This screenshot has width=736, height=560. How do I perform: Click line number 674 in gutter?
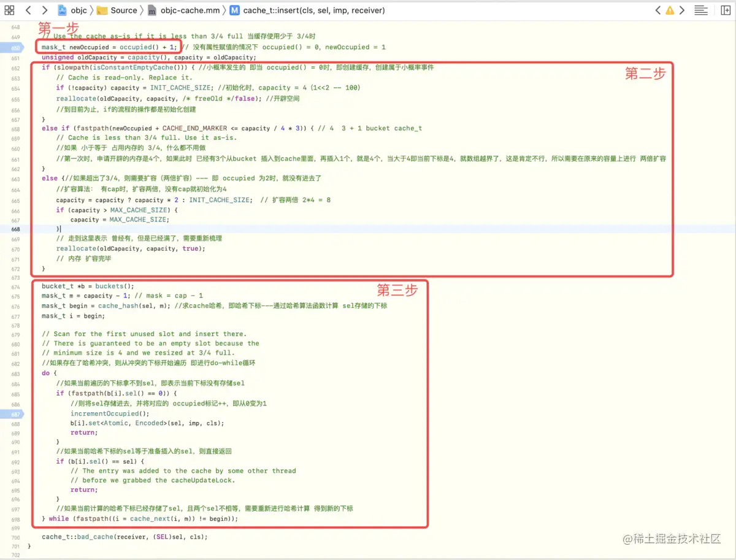click(15, 286)
